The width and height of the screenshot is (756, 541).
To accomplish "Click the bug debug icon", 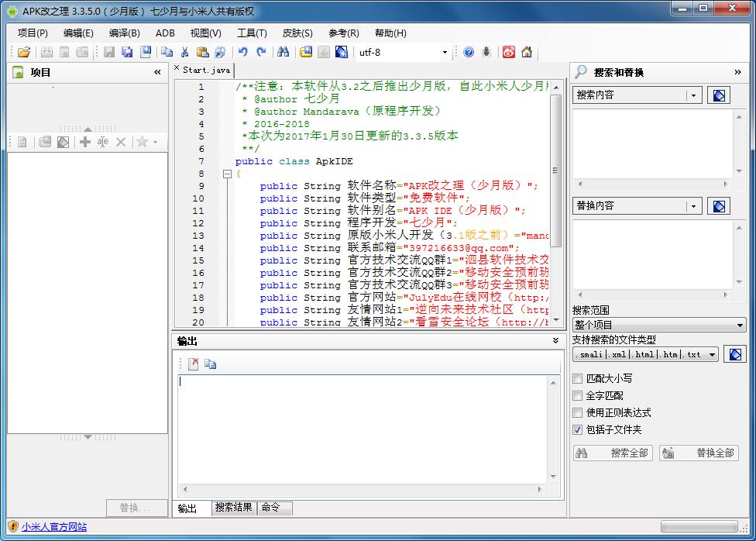I will (x=486, y=53).
